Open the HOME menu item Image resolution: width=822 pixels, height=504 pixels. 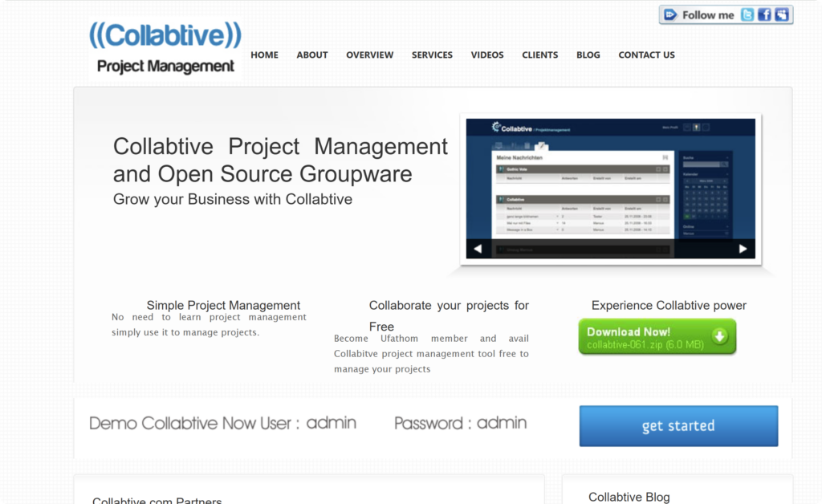click(x=264, y=55)
